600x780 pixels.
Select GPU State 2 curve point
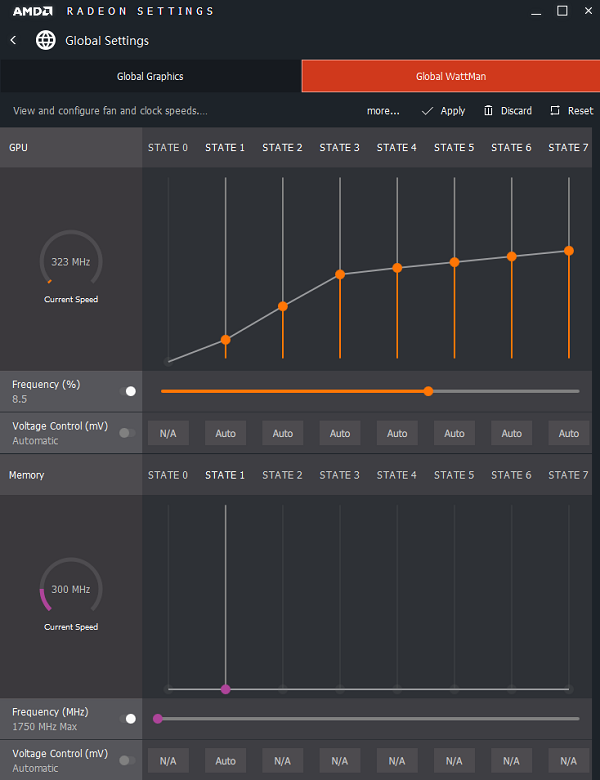pos(283,306)
